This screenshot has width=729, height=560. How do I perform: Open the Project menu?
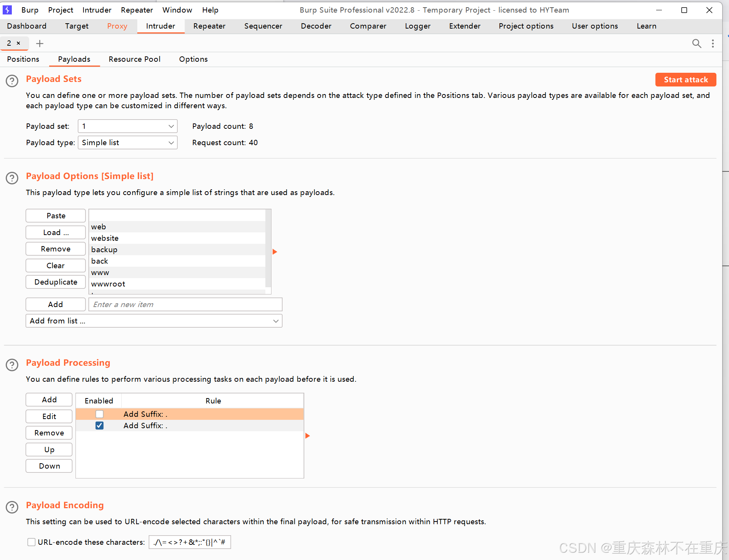[61, 10]
